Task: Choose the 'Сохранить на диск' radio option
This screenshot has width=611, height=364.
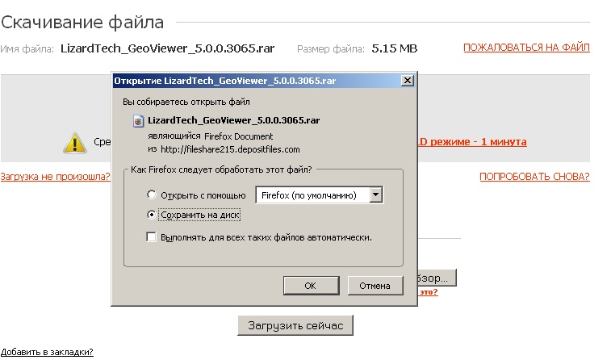Action: coord(151,215)
